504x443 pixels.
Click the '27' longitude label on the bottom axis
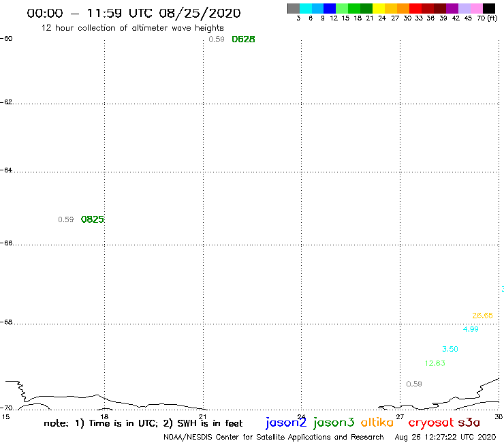tap(400, 417)
